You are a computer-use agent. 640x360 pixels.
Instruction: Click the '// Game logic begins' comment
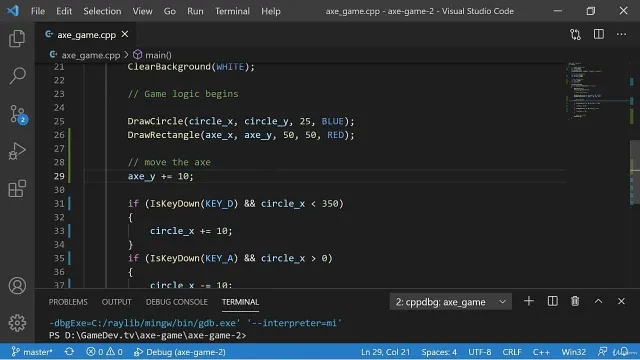[x=183, y=94]
